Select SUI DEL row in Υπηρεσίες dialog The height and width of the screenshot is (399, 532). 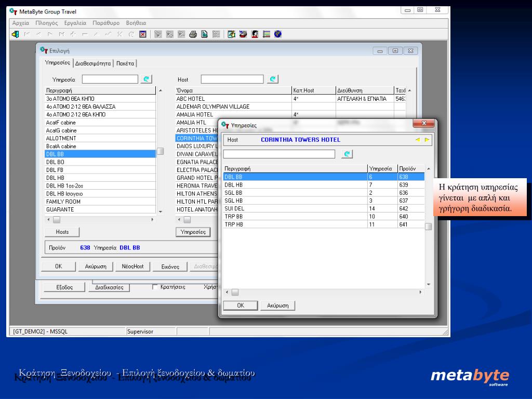point(324,209)
